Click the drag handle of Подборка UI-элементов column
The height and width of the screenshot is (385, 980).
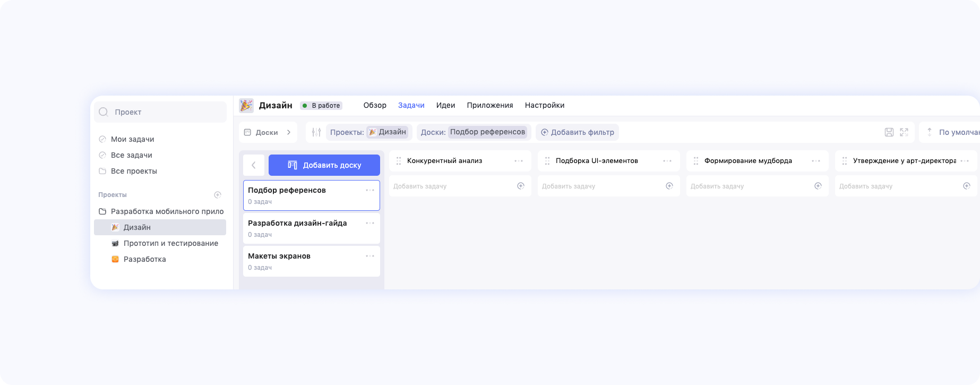[x=547, y=161]
